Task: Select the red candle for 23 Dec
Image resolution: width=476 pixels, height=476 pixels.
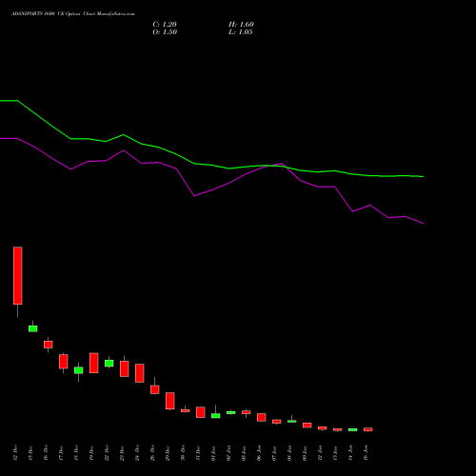Action: pyautogui.click(x=125, y=368)
